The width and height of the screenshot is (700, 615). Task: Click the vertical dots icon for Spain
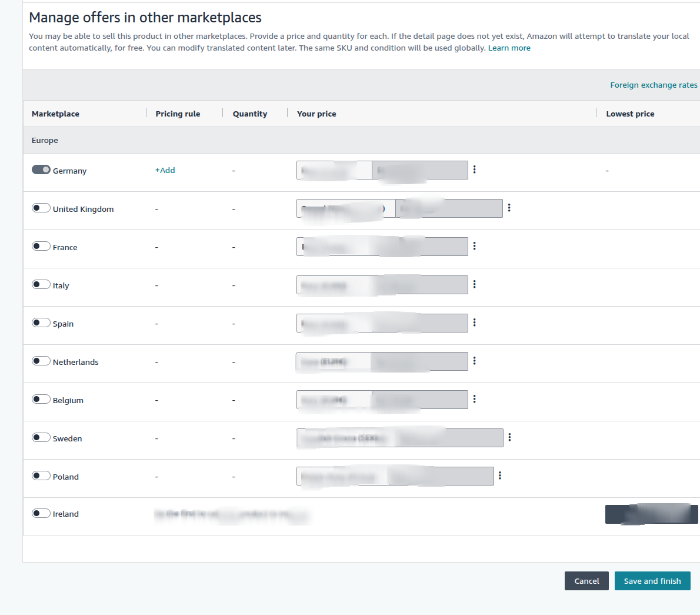[474, 323]
